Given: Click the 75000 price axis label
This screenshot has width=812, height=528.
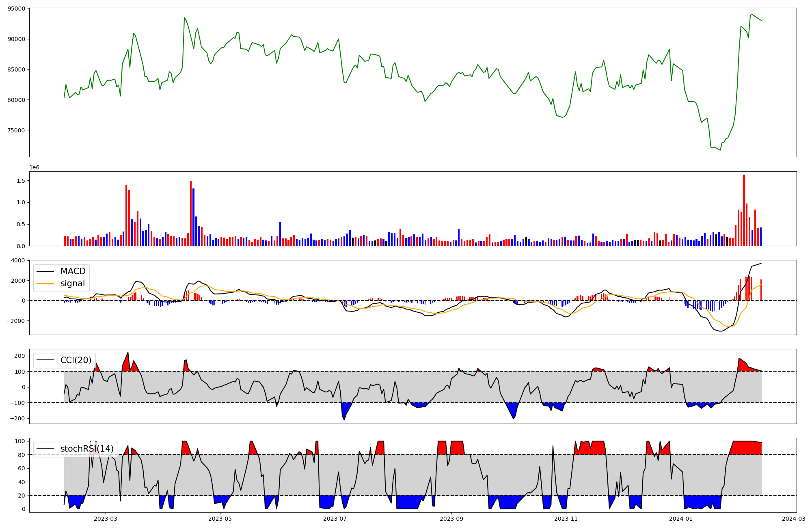Looking at the screenshot, I should click(16, 130).
